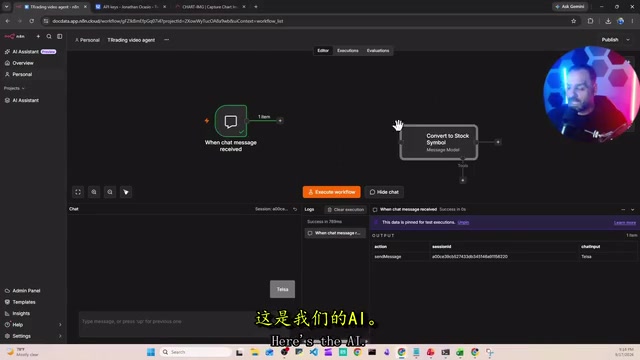
Task: Click the sessionId value cell
Action: point(470,257)
